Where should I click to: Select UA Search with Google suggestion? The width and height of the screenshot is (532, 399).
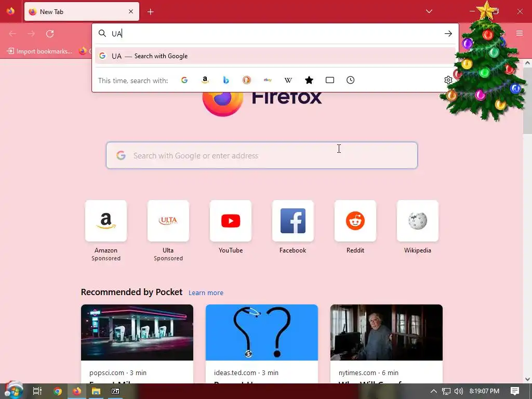pyautogui.click(x=275, y=56)
